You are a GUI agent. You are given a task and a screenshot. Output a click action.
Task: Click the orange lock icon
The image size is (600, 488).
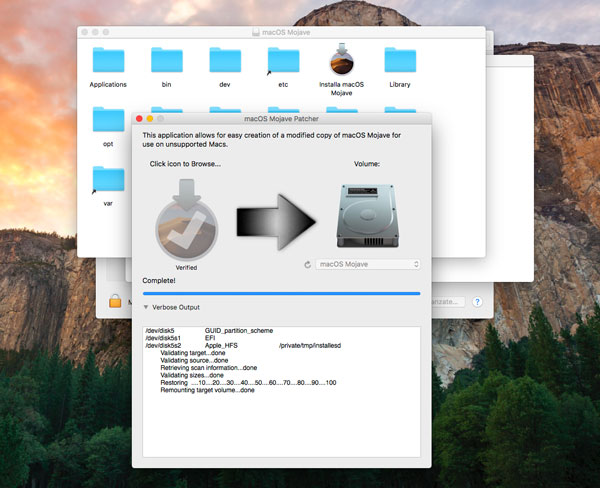115,301
